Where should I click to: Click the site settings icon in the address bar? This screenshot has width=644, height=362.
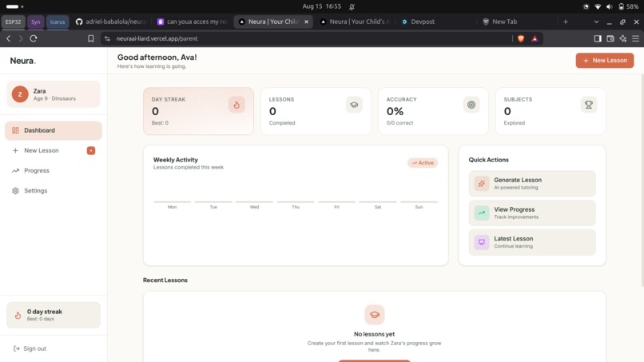click(x=107, y=38)
